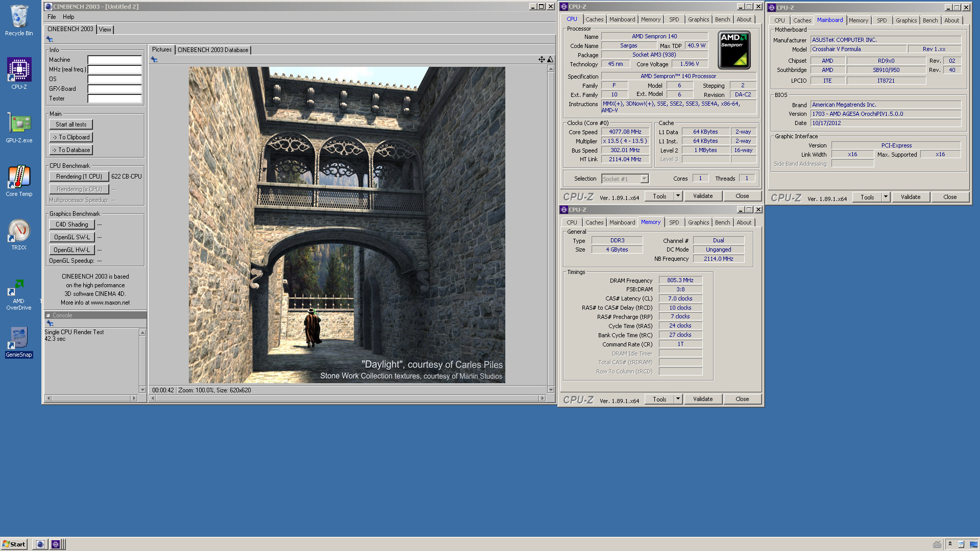The height and width of the screenshot is (551, 980).
Task: Click the pushpin icon below CINEBENCH 2003 tab
Action: tap(50, 39)
